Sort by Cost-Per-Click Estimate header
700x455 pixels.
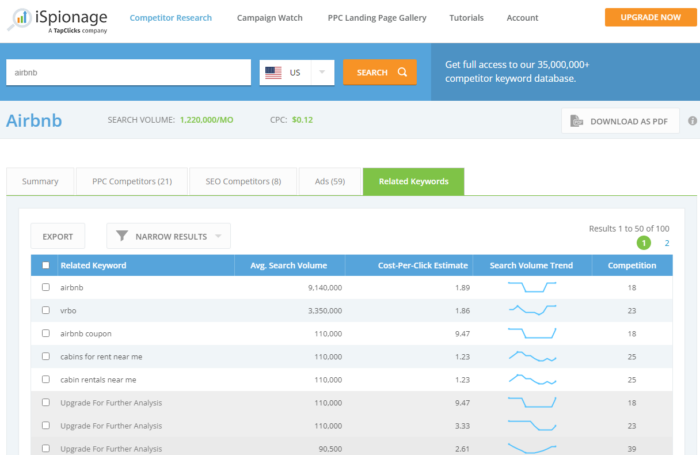coord(423,265)
